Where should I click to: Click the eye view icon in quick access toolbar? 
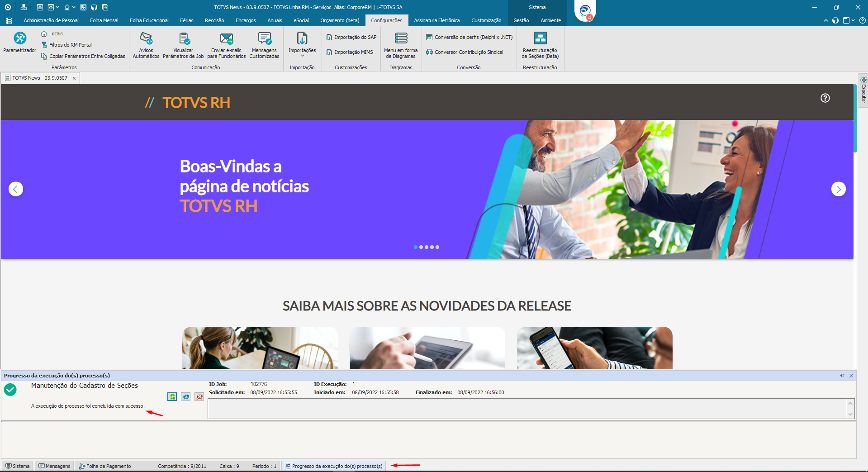coord(40,7)
